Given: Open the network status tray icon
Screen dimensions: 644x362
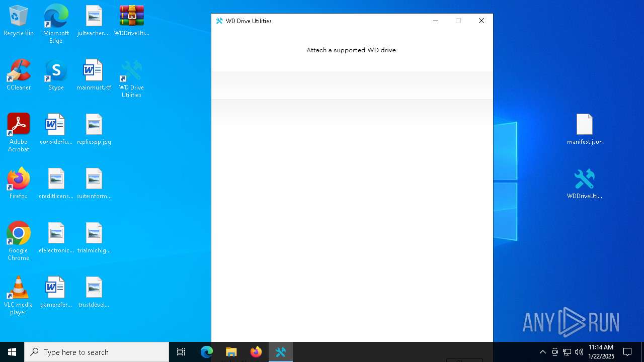Looking at the screenshot, I should [567, 352].
